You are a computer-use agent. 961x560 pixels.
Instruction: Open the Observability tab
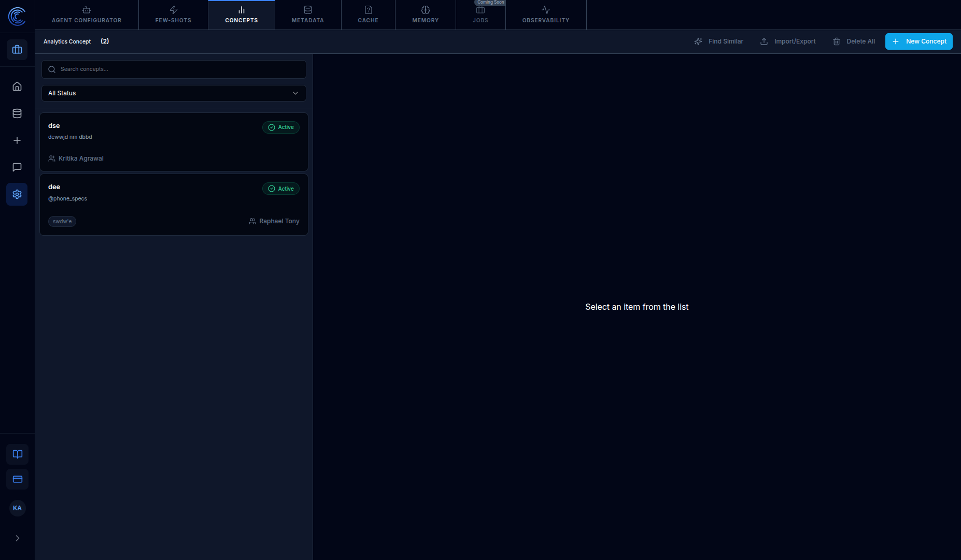click(546, 15)
